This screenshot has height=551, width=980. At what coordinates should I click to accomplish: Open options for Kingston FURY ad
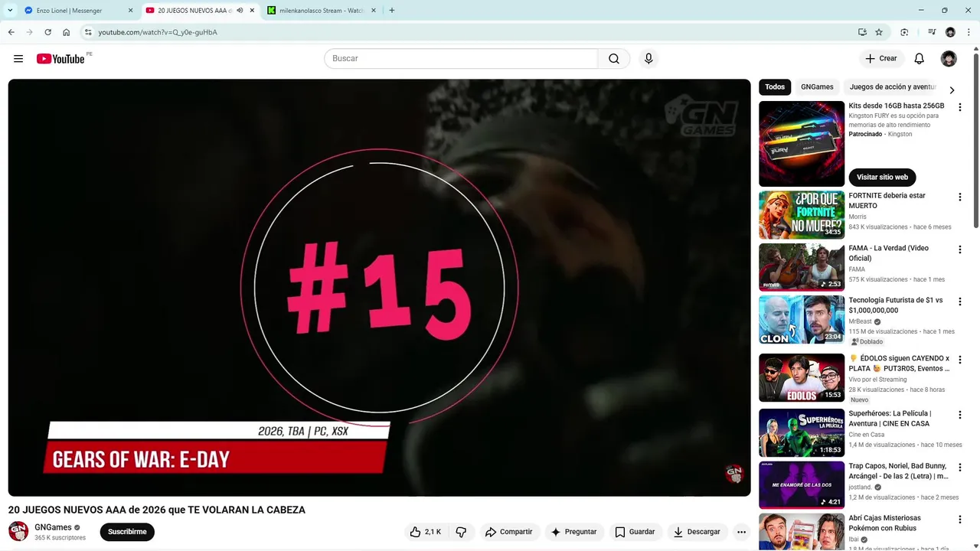959,108
